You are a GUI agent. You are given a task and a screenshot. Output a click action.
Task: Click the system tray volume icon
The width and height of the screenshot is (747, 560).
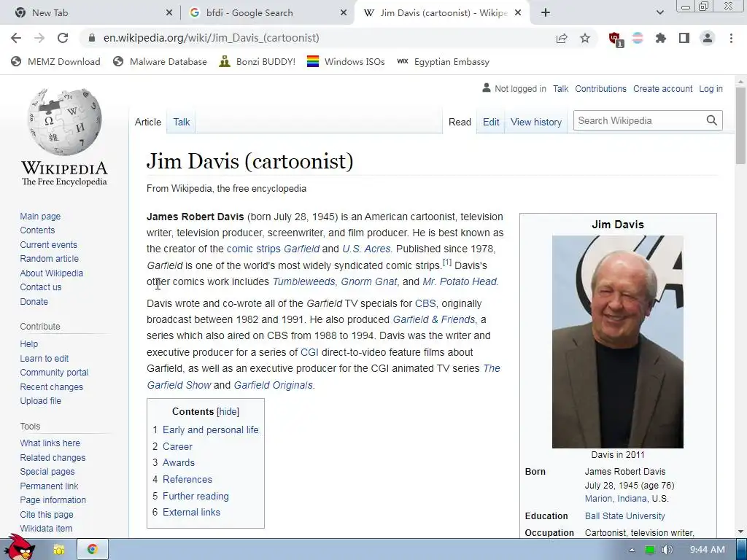pyautogui.click(x=667, y=550)
